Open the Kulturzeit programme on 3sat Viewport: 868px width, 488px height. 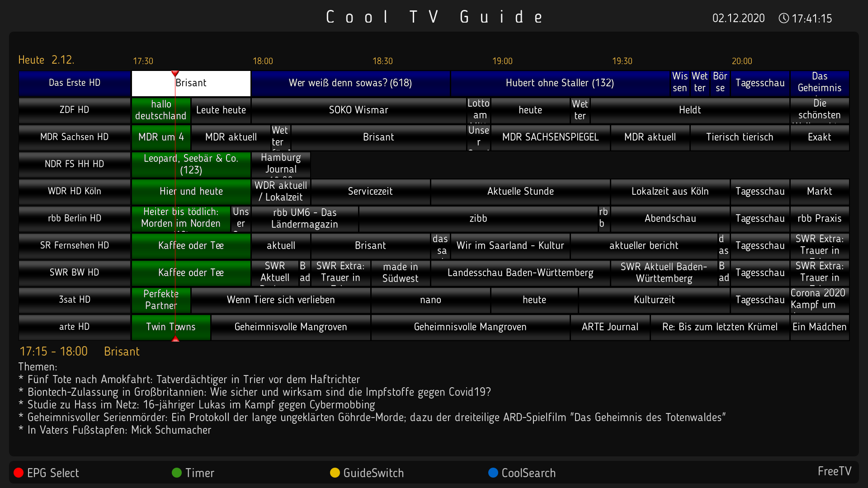click(654, 300)
